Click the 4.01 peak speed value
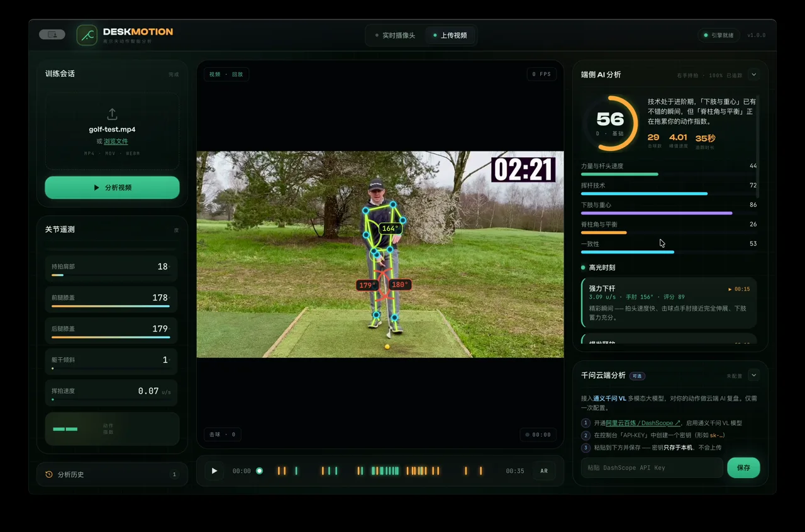 pos(678,137)
